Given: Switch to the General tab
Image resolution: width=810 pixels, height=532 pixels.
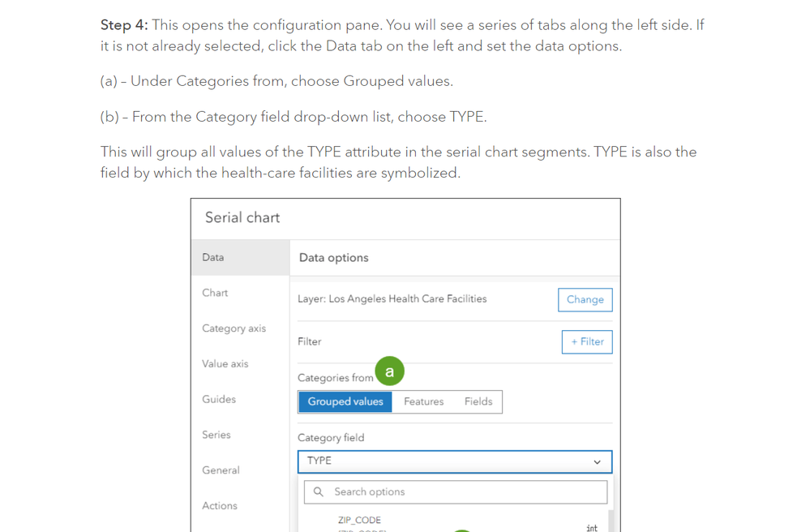Looking at the screenshot, I should [x=221, y=470].
